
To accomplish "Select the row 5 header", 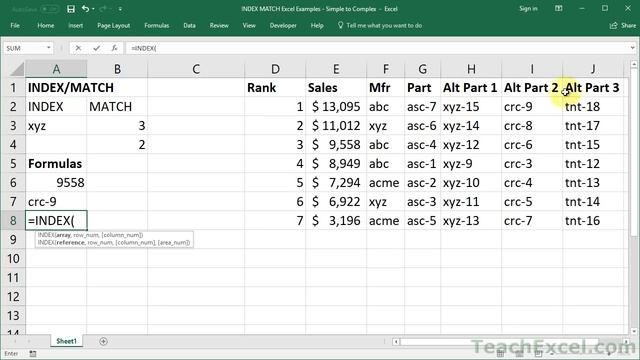I will [13, 164].
